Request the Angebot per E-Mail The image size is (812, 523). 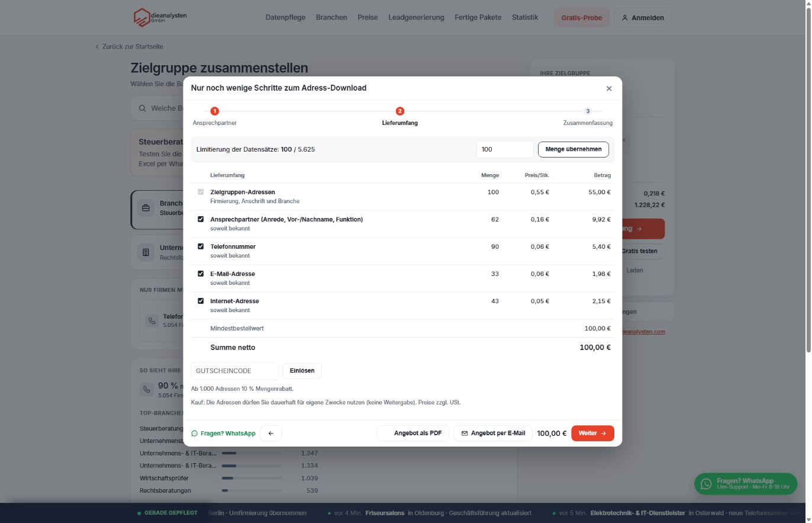click(494, 434)
